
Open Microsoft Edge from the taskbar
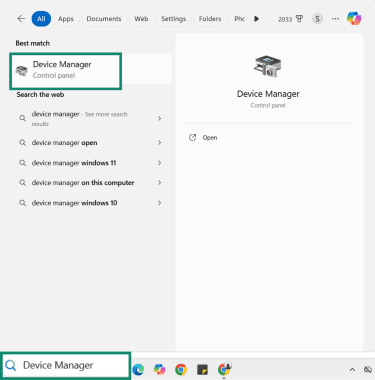(138, 369)
